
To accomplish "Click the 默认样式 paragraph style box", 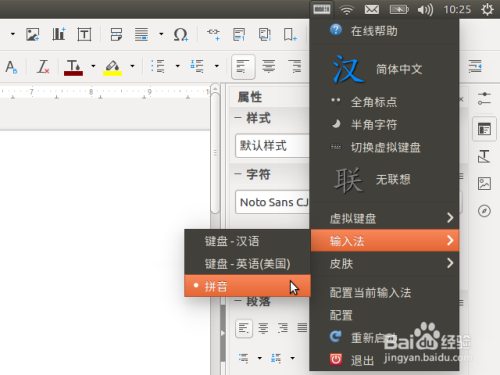I will tap(272, 146).
